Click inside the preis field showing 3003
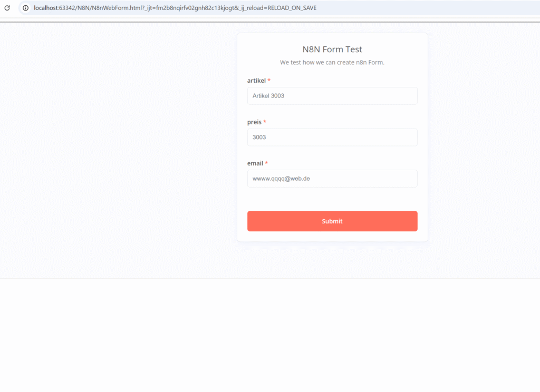 (332, 137)
